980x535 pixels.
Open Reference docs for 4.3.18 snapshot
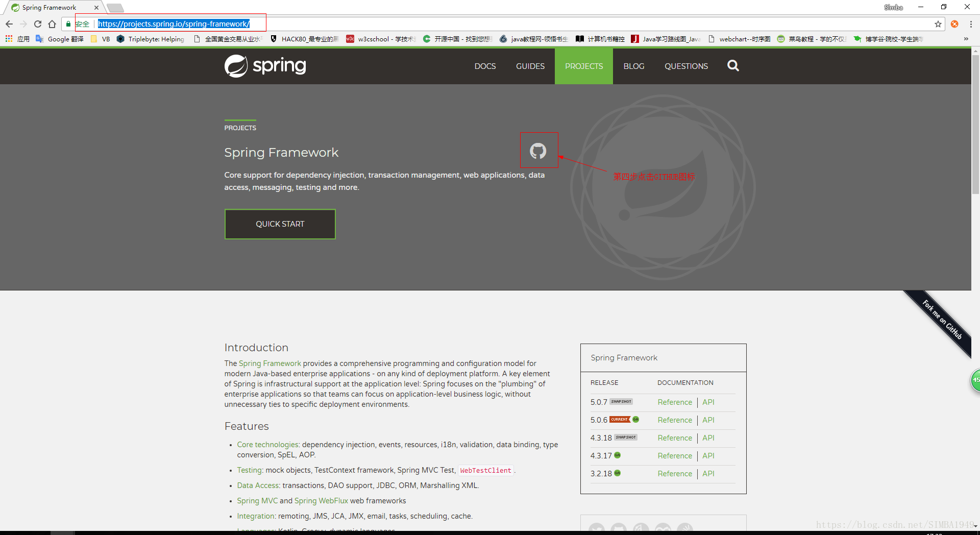tap(675, 438)
